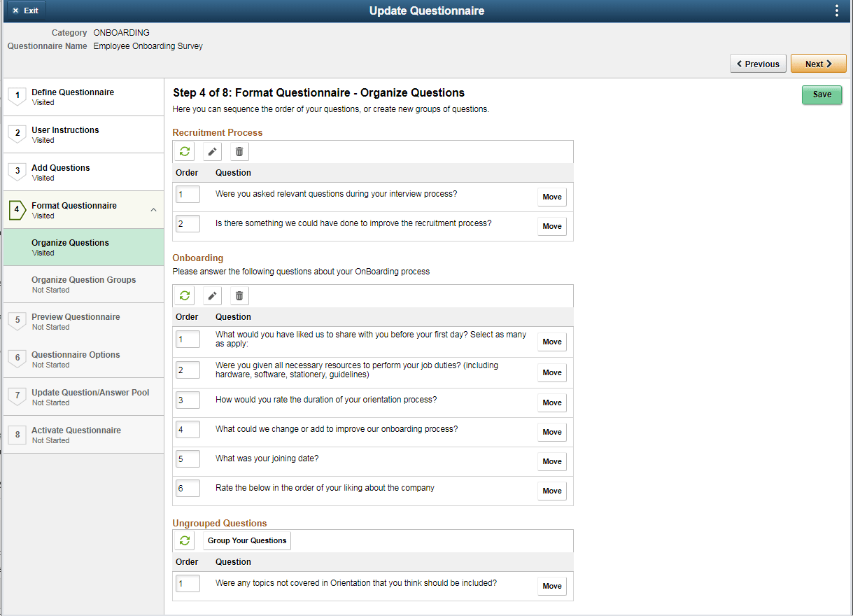Delete the Recruitment Process group
The image size is (853, 616).
click(239, 151)
